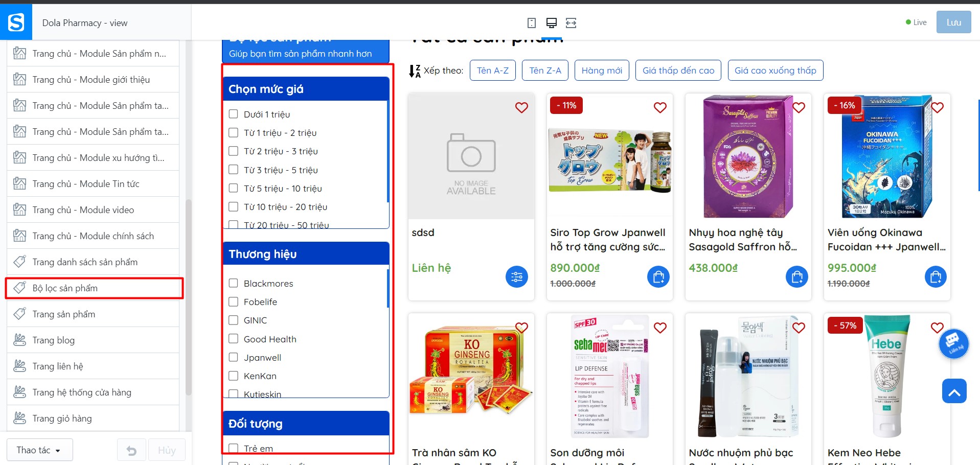Check the Dưới 1 triệu price filter
Screen dimensions: 980x465
[233, 114]
